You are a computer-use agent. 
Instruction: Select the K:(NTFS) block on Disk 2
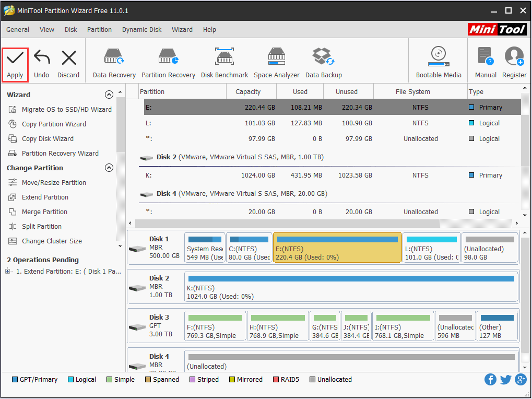coord(351,287)
